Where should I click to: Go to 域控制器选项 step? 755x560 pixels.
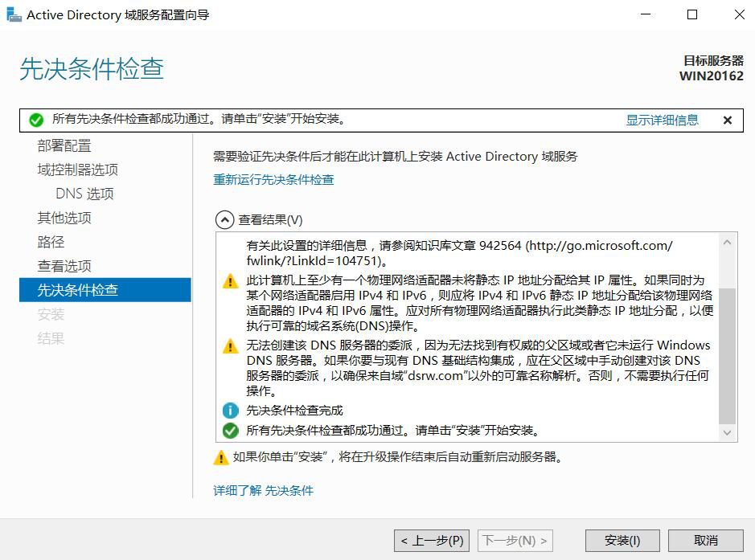[77, 170]
